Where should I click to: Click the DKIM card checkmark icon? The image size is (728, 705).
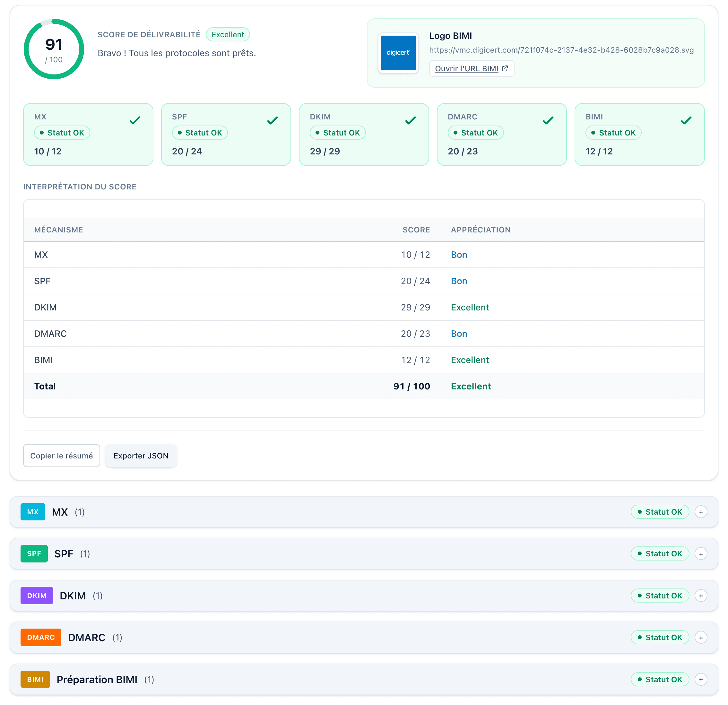tap(411, 120)
